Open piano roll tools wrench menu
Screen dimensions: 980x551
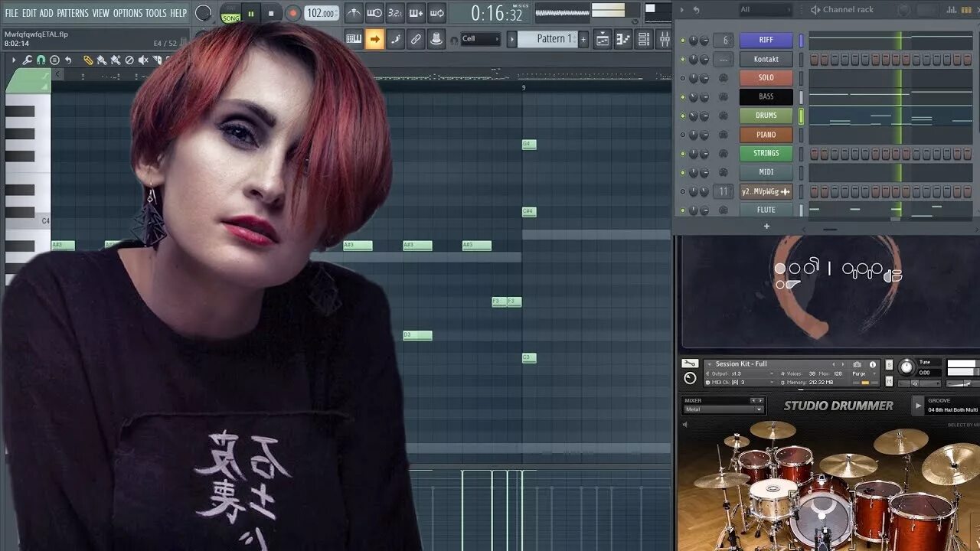click(x=28, y=60)
